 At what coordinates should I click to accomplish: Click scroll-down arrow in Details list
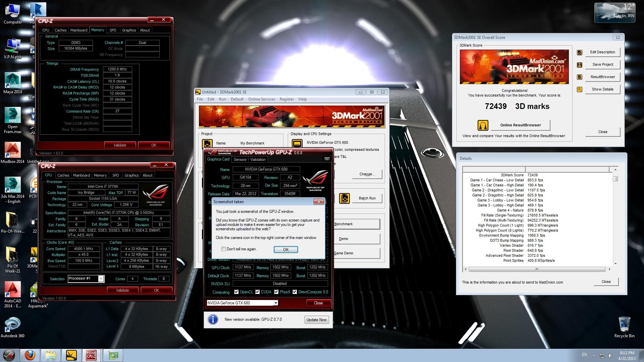coord(615,264)
